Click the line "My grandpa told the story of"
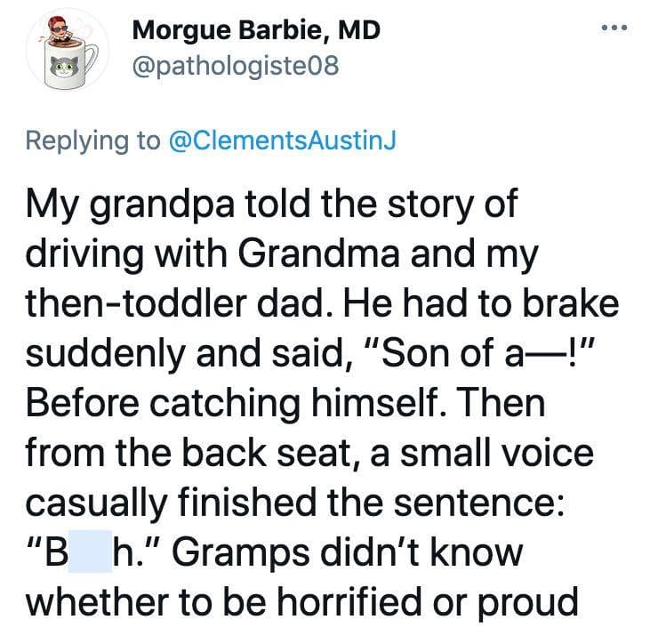 [271, 205]
